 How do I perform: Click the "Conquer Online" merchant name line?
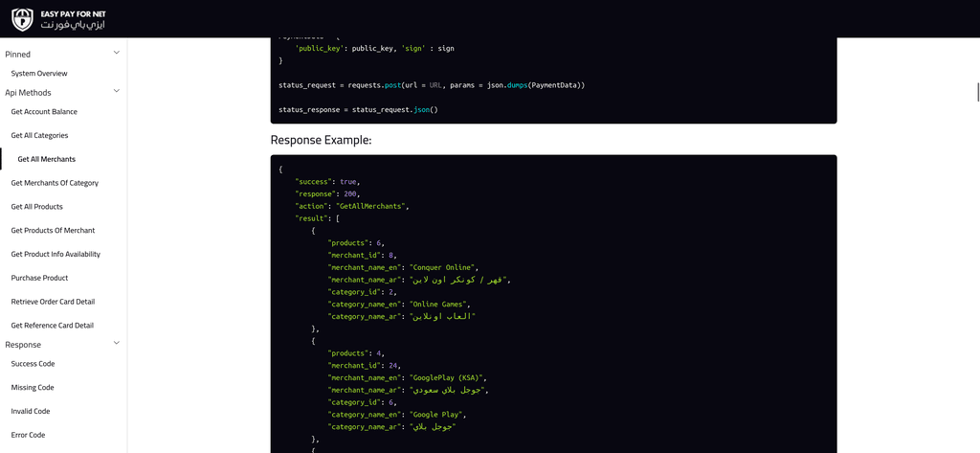(405, 267)
